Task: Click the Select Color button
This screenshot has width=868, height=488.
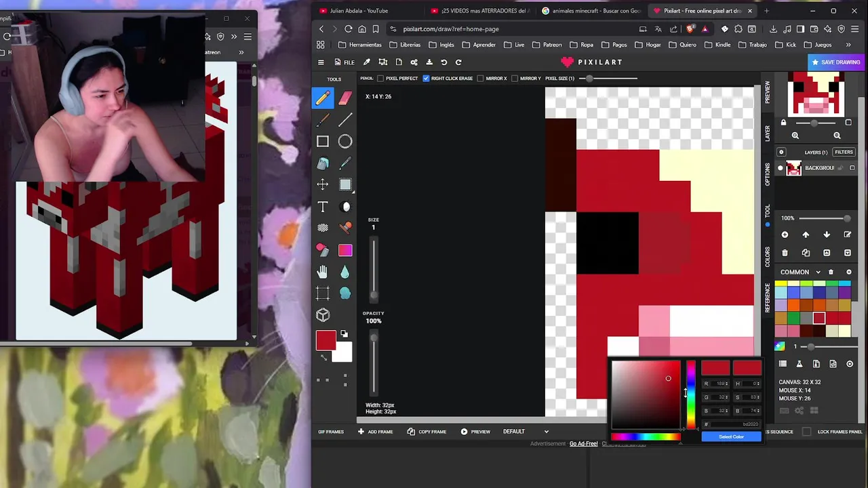Action: pos(731,436)
